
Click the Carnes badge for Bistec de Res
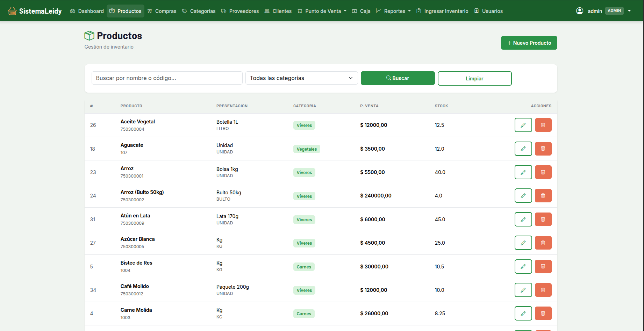pyautogui.click(x=304, y=267)
